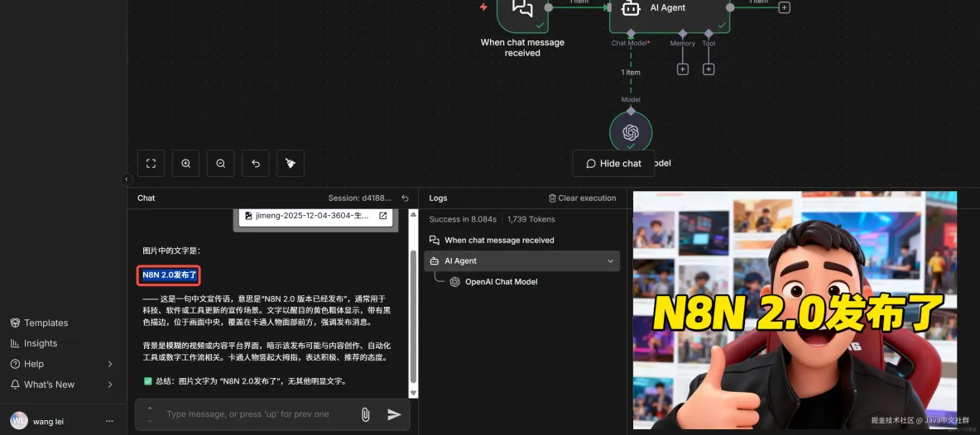This screenshot has height=435, width=980.
Task: Click the Clear execution button
Action: [x=582, y=198]
